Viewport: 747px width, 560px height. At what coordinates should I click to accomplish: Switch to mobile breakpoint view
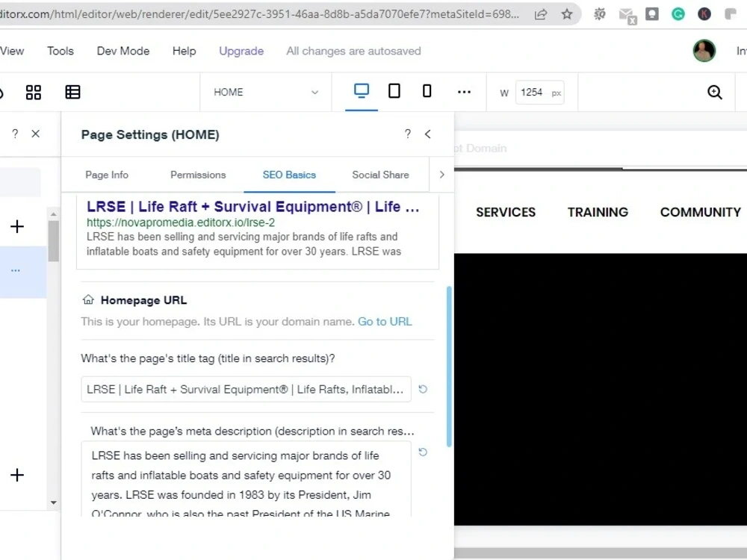tap(427, 90)
